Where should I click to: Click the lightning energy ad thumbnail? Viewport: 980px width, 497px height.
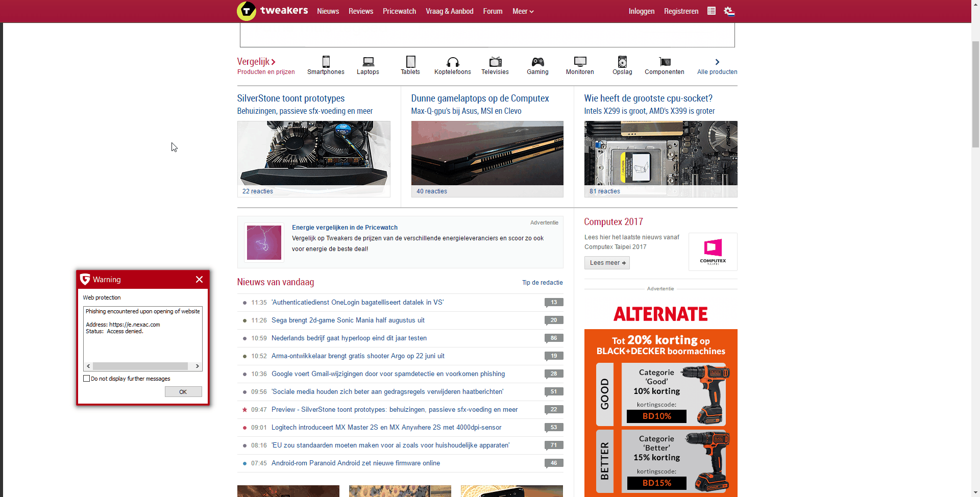tap(264, 243)
